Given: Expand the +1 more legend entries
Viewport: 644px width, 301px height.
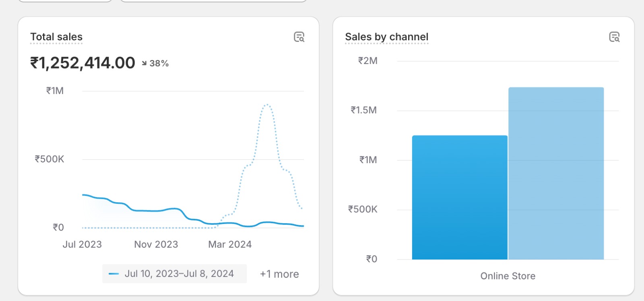Looking at the screenshot, I should [279, 274].
